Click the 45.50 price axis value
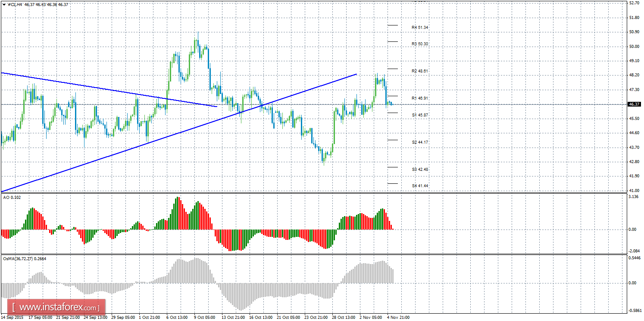Viewport: 644px width, 321px height. coord(634,119)
